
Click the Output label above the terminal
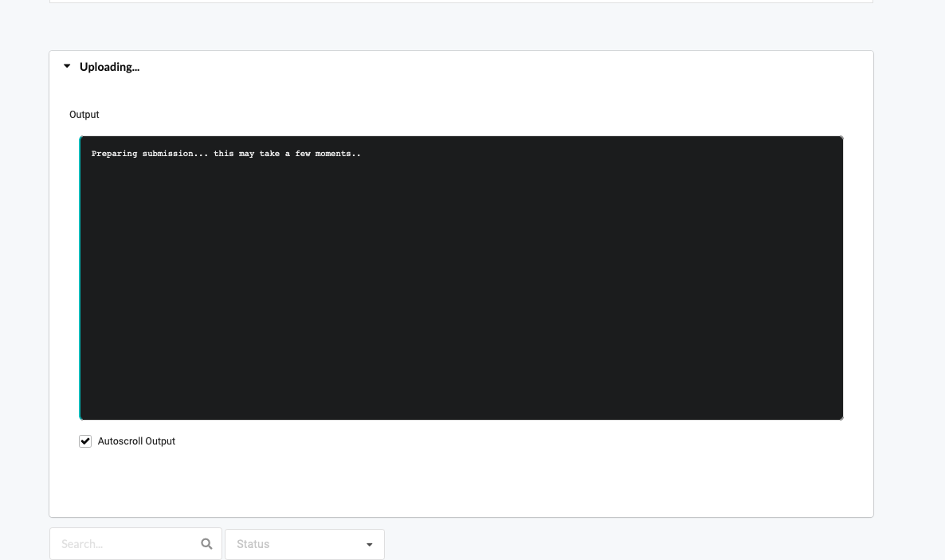point(84,114)
